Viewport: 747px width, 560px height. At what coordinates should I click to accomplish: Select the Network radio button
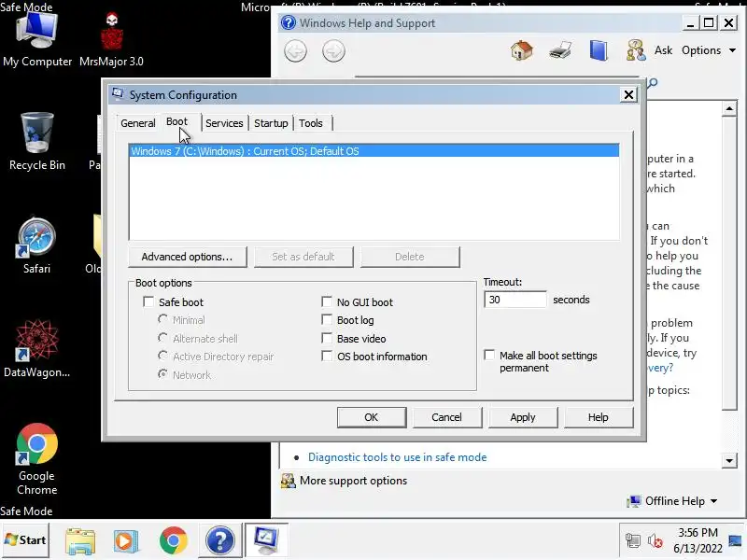coord(162,374)
